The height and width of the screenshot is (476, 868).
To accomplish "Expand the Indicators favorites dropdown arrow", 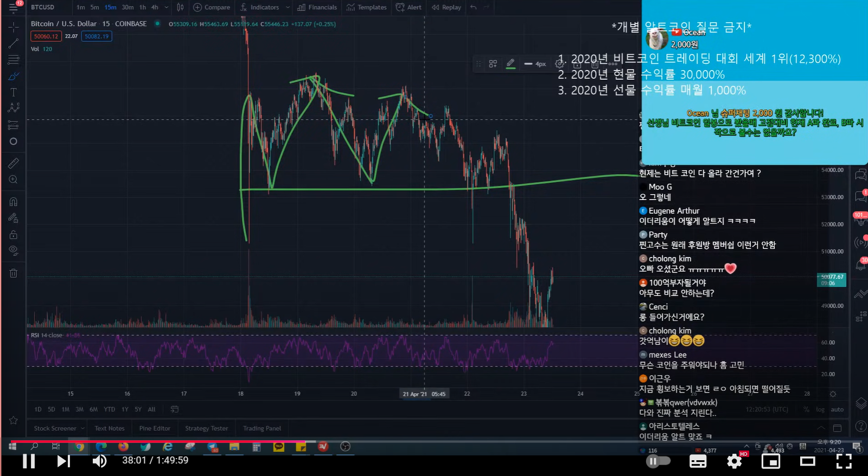I will click(x=287, y=7).
